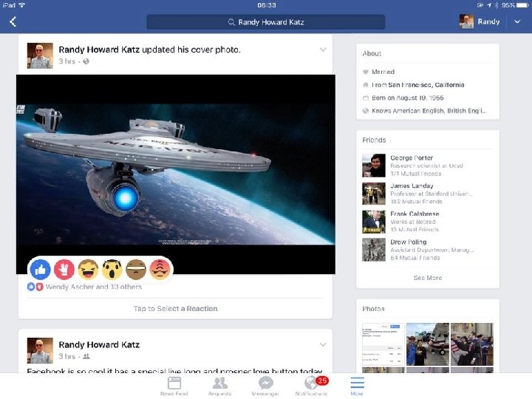532x399 pixels.
Task: Select the Like thumbs-up reaction
Action: coord(41,270)
